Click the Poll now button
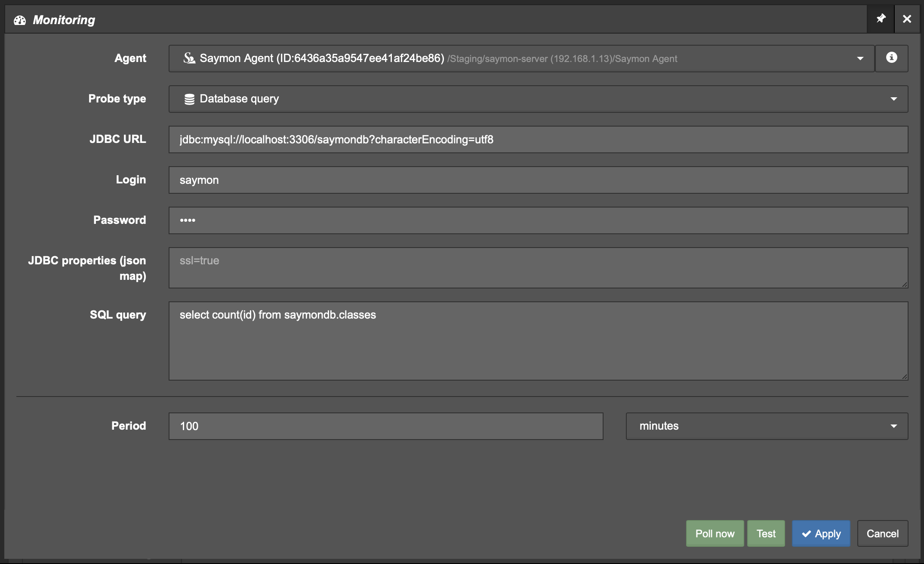The height and width of the screenshot is (564, 924). 715,534
